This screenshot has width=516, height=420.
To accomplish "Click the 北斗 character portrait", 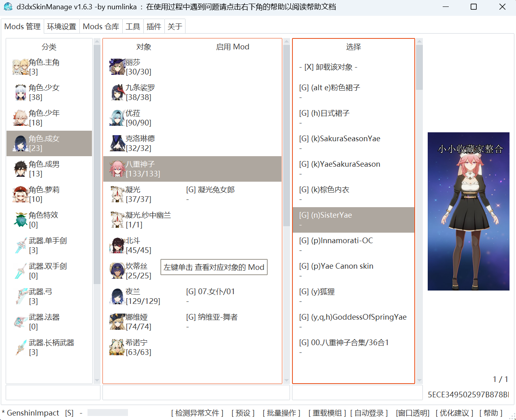I will click(x=117, y=246).
